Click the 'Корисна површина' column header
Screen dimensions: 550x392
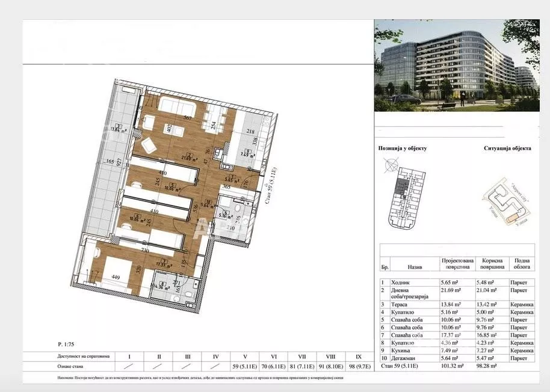click(x=492, y=264)
